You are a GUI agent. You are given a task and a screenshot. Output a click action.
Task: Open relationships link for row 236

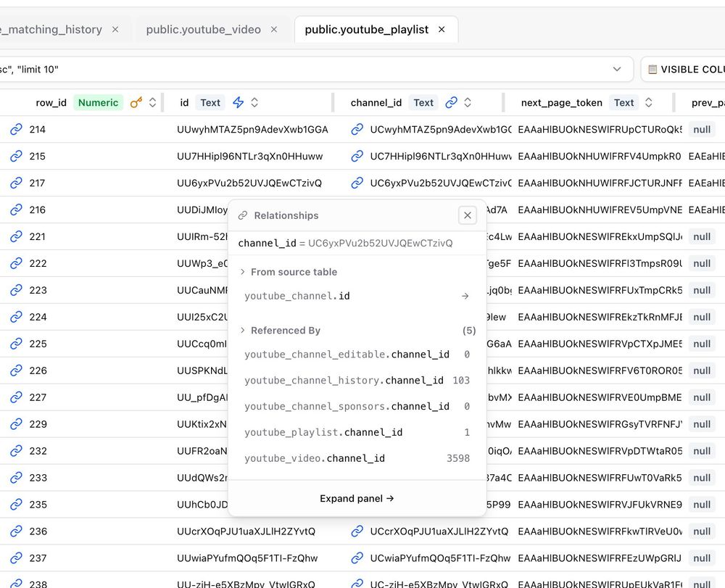(16, 531)
